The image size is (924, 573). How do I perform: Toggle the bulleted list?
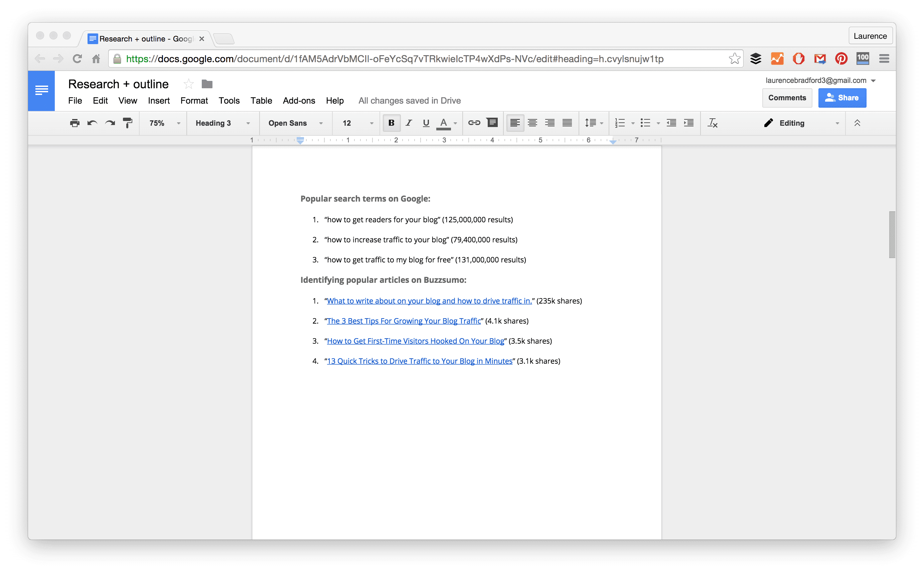tap(645, 123)
